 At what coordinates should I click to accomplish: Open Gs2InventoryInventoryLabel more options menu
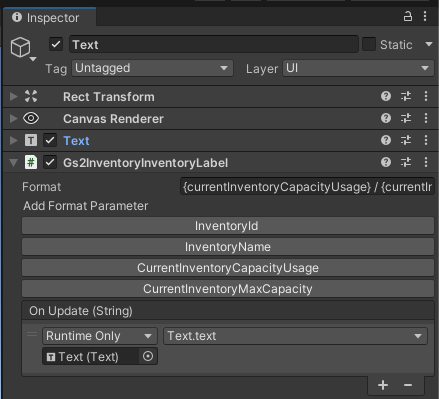pyautogui.click(x=426, y=162)
